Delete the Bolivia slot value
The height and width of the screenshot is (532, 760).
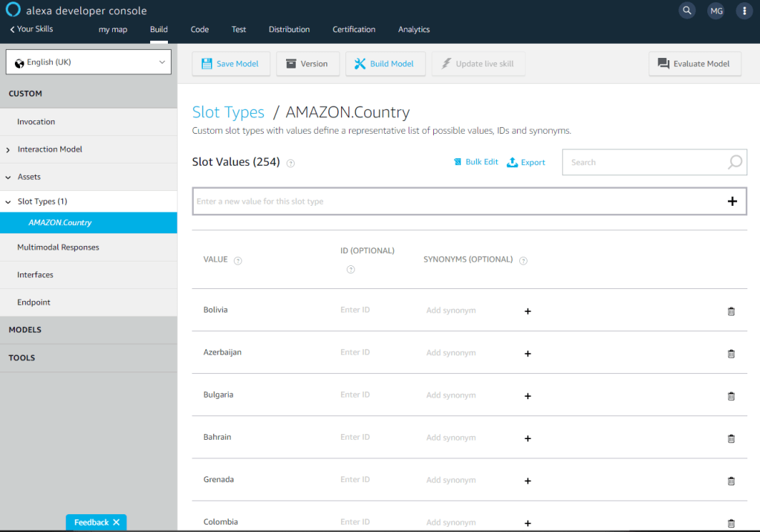[x=730, y=311]
